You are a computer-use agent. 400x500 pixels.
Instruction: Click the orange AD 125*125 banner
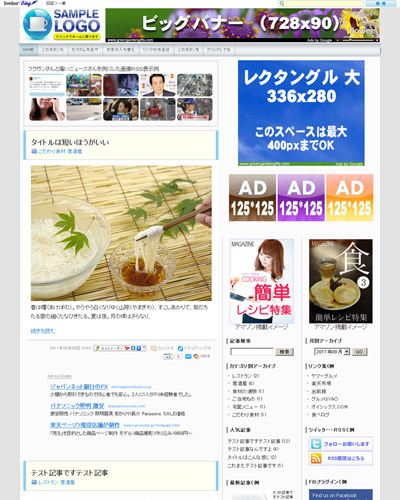click(x=350, y=197)
